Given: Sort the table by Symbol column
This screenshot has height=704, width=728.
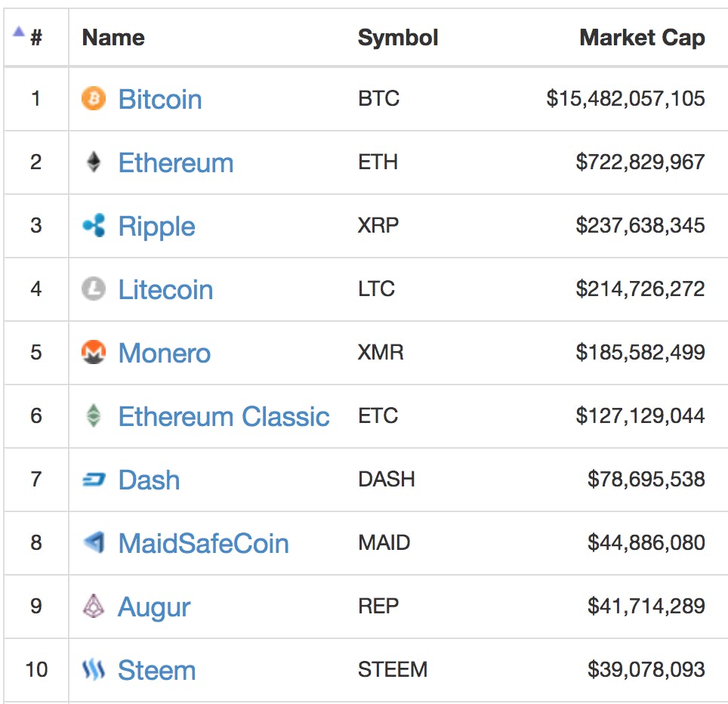Looking at the screenshot, I should [x=398, y=37].
